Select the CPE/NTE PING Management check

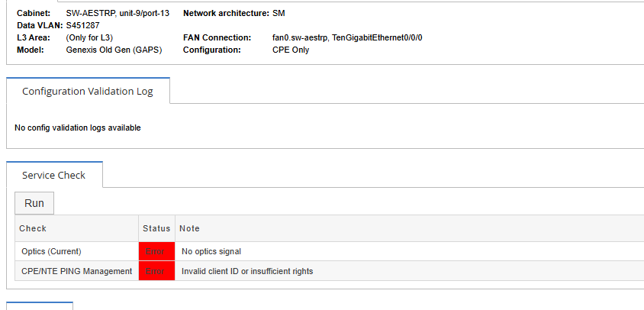(76, 271)
